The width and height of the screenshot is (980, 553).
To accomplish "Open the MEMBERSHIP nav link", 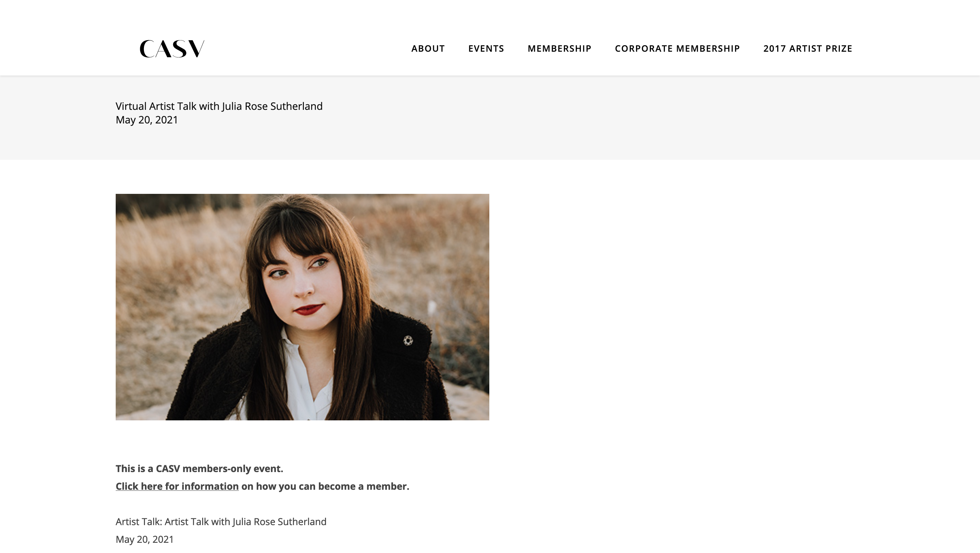I will (x=559, y=49).
